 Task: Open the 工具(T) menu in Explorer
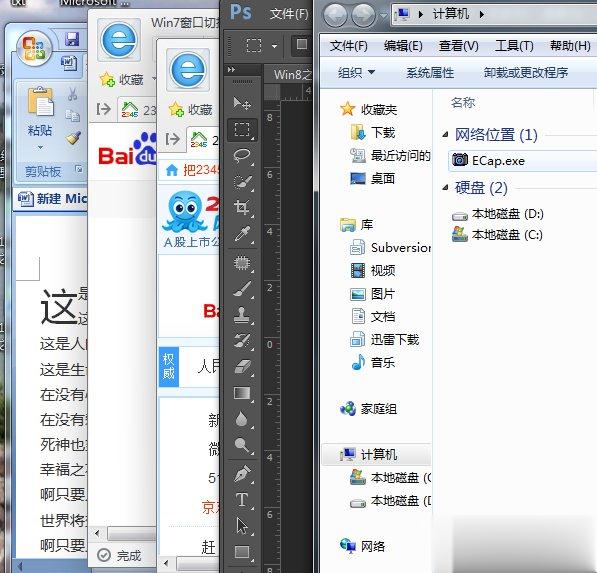(514, 46)
